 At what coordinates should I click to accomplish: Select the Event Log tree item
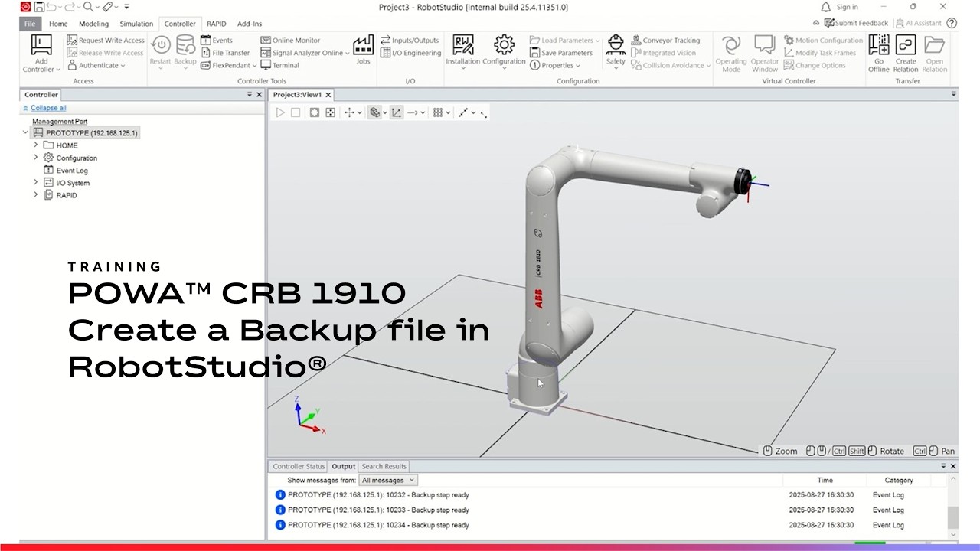pyautogui.click(x=66, y=170)
